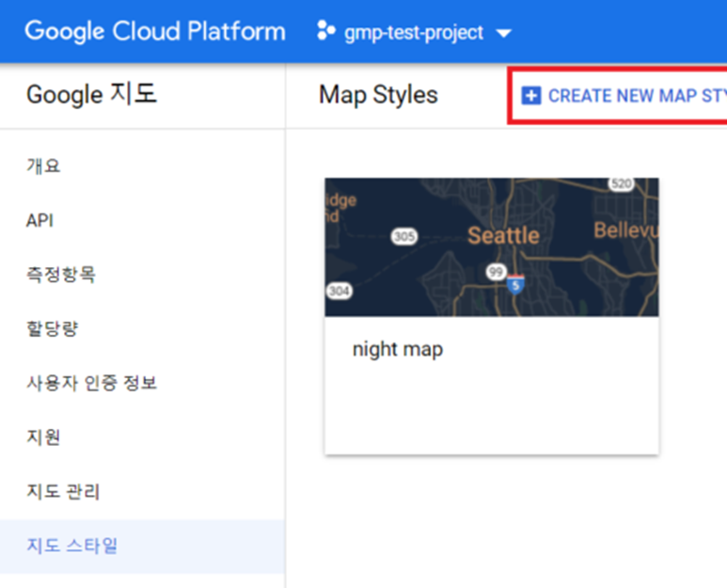Open 할당량 from the sidebar

52,329
